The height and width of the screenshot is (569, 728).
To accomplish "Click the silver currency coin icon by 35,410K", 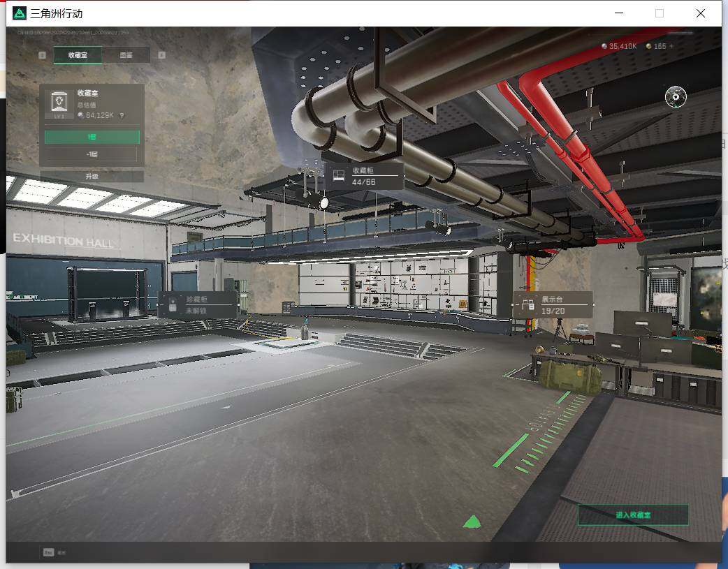I will pyautogui.click(x=604, y=46).
